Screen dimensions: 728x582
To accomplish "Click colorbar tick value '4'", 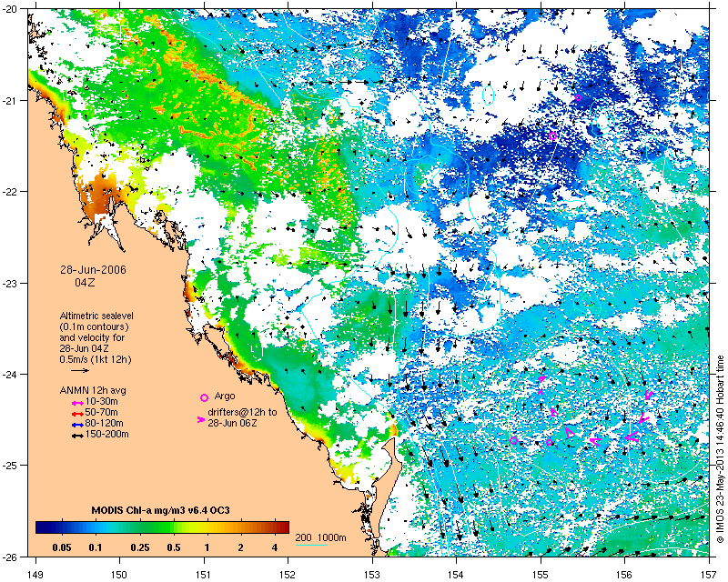I will [275, 547].
